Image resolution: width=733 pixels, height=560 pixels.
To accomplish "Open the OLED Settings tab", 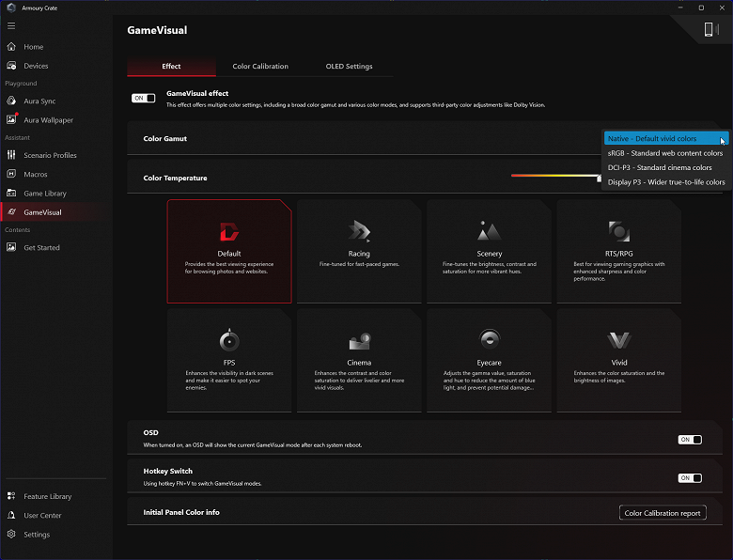I will pyautogui.click(x=349, y=67).
